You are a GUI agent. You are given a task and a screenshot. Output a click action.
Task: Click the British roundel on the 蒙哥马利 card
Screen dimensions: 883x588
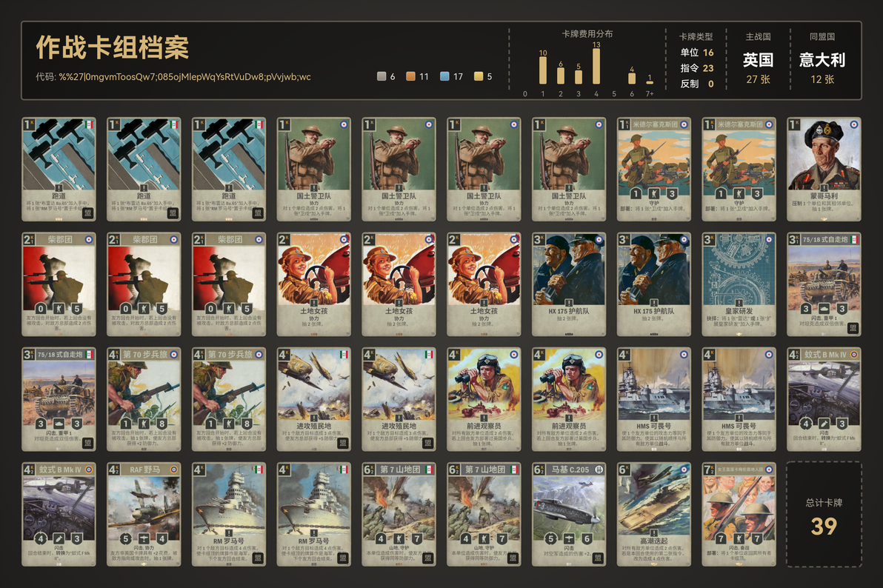click(853, 124)
